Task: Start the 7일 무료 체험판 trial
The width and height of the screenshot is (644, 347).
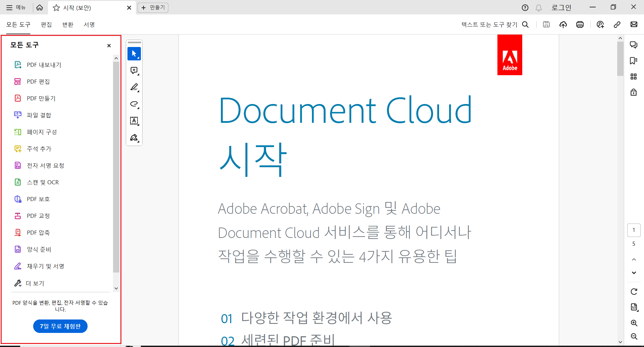Action: 60,326
